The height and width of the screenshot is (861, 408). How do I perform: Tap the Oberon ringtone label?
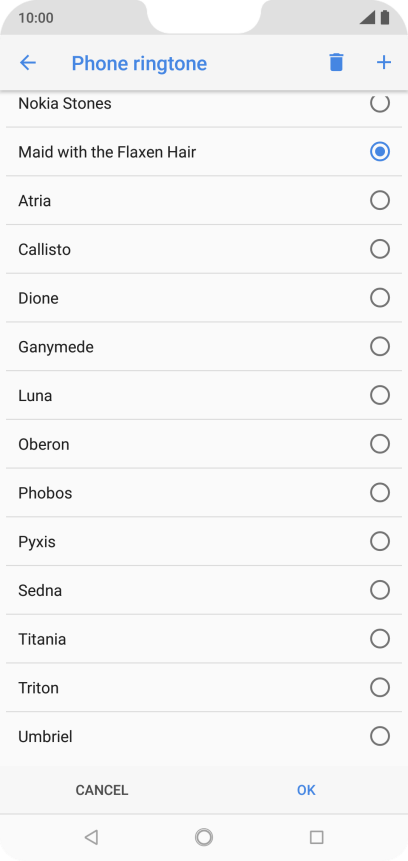tap(44, 444)
